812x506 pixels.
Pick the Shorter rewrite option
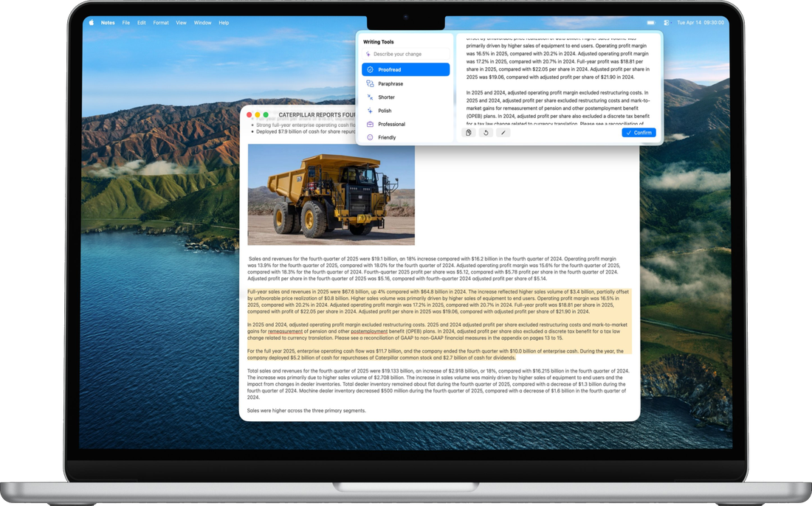(405, 97)
